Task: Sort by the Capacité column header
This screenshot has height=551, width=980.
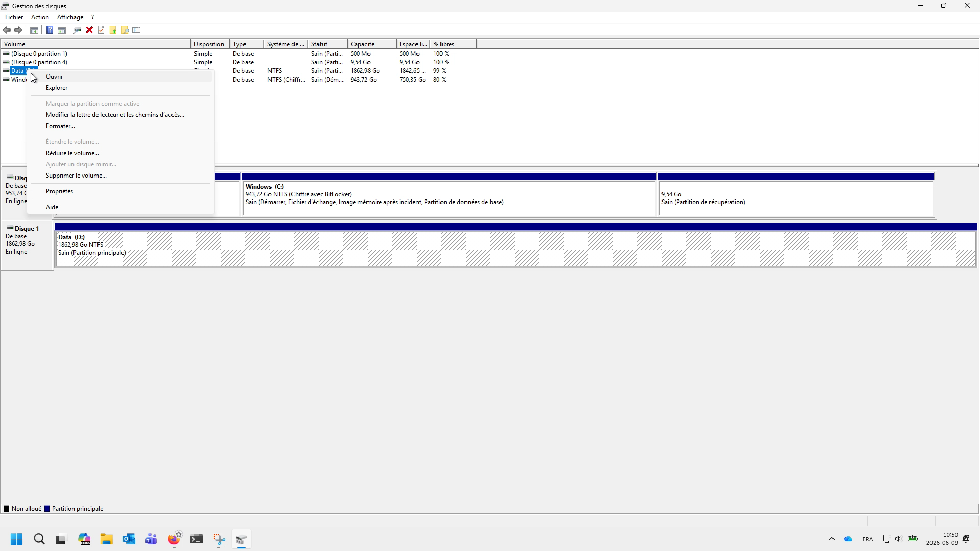Action: [x=372, y=44]
